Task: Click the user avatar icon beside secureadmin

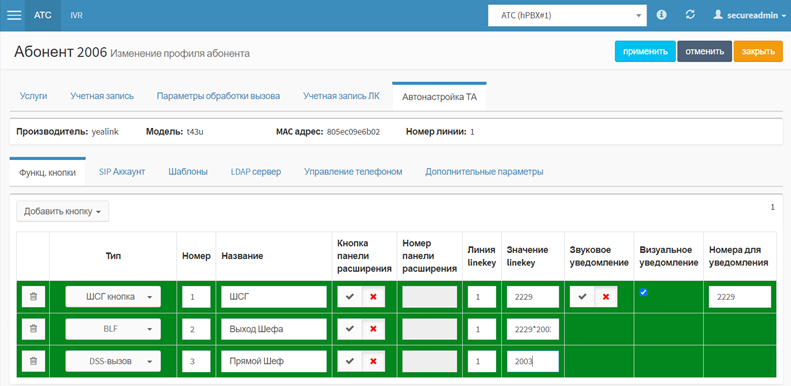Action: click(x=718, y=15)
